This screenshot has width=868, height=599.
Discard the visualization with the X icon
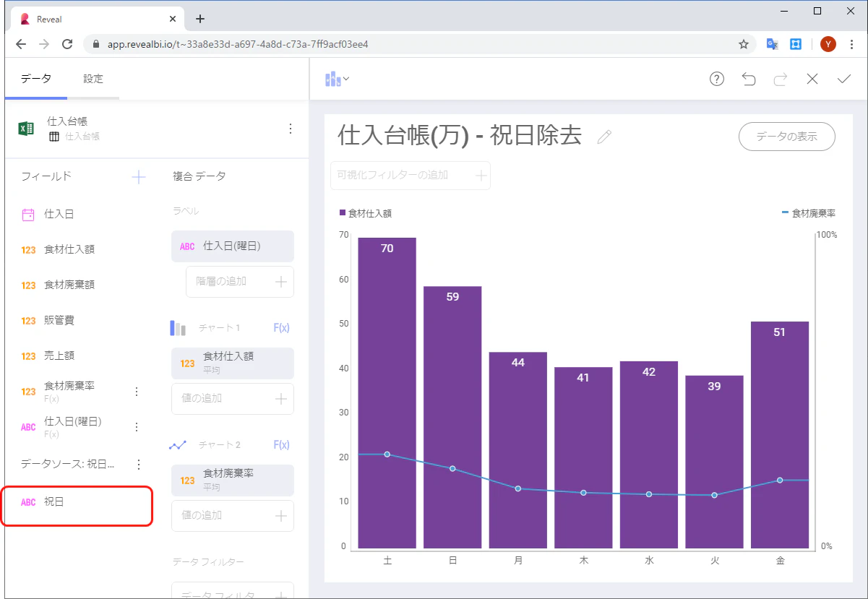[x=812, y=79]
